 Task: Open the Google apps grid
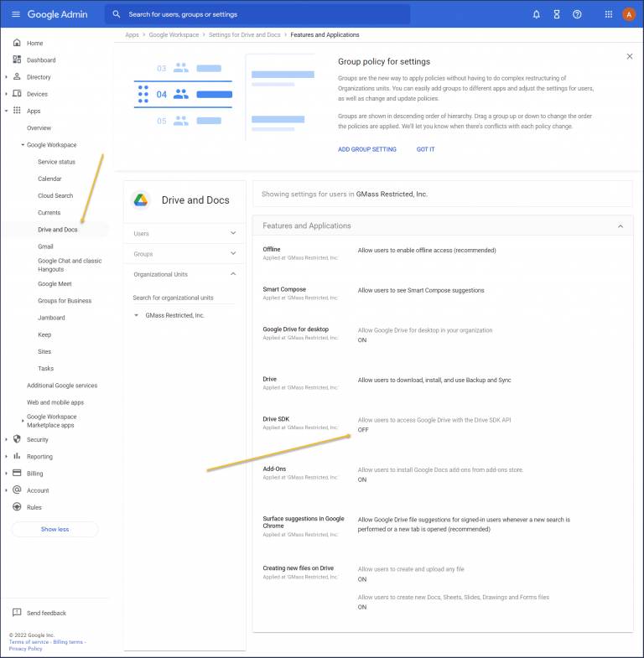pos(608,15)
